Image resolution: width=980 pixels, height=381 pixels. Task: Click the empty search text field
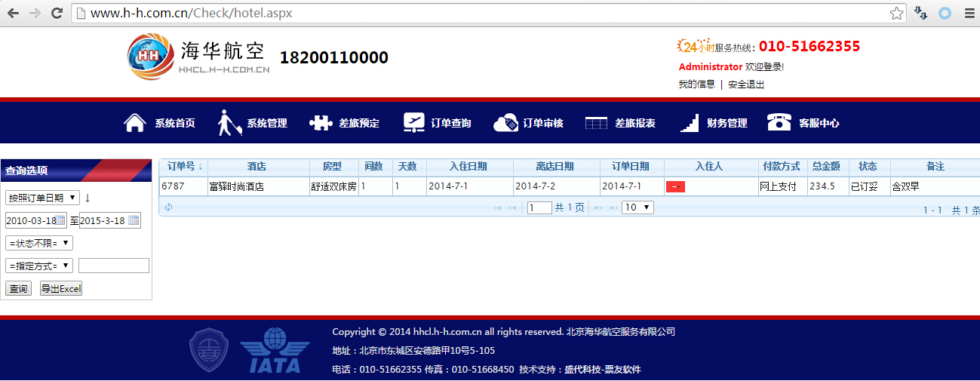click(x=114, y=266)
